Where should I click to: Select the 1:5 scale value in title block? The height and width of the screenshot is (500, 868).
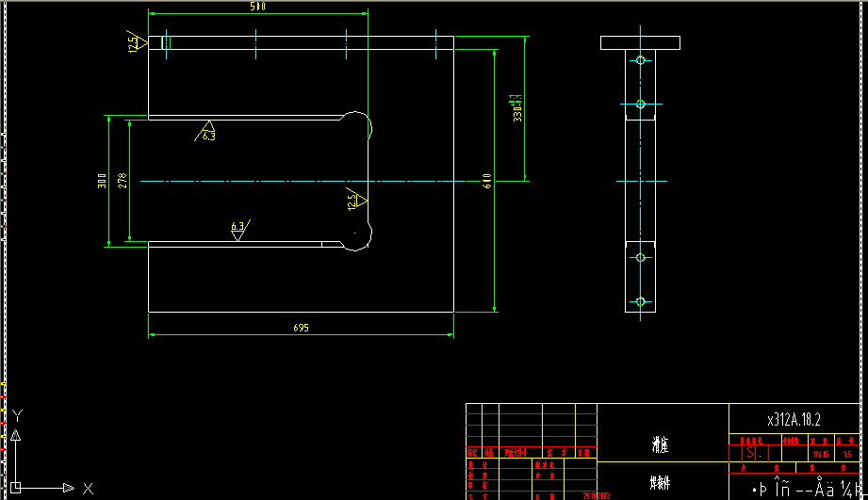[847, 455]
